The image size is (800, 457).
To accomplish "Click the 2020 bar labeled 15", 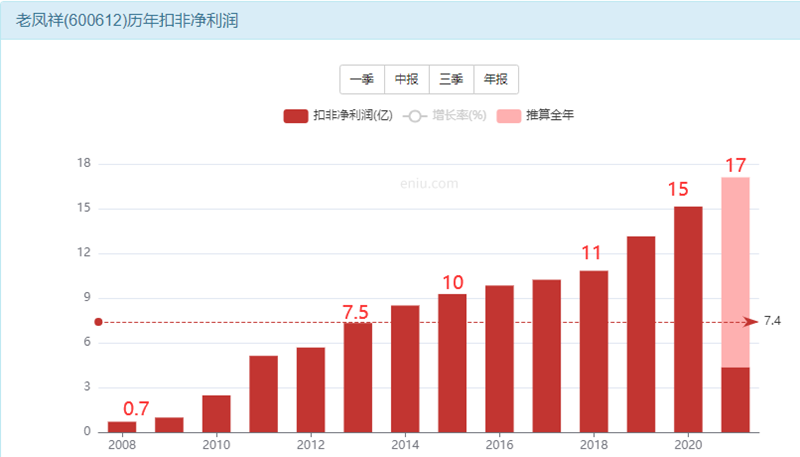I will (688, 319).
